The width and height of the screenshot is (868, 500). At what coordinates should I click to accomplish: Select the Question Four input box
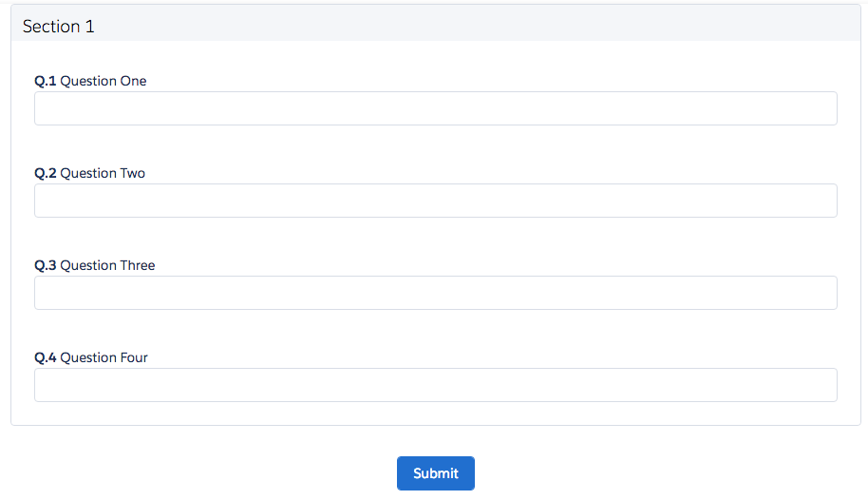tap(436, 385)
